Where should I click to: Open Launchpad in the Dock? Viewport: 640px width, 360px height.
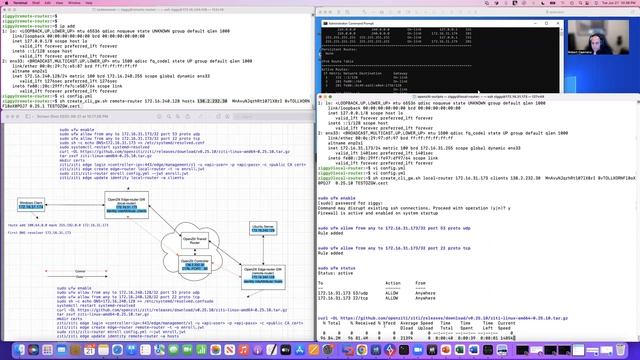click(47, 349)
